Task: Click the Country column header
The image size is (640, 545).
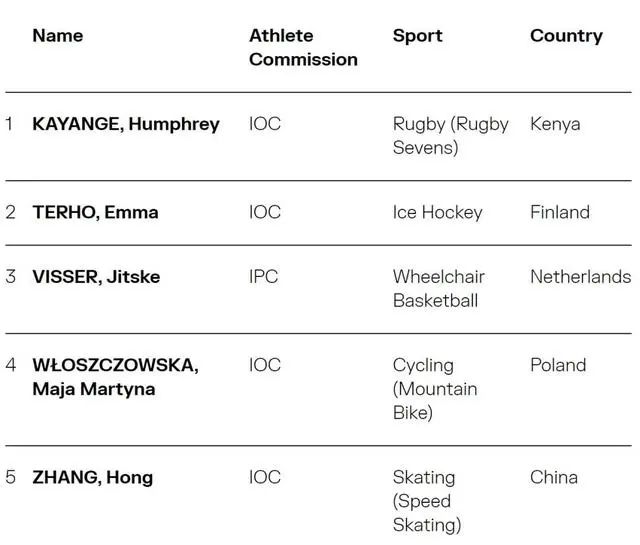Action: pos(566,36)
